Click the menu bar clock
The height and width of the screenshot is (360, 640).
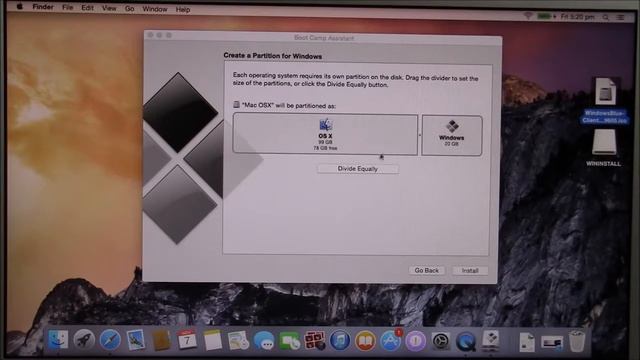coord(577,17)
